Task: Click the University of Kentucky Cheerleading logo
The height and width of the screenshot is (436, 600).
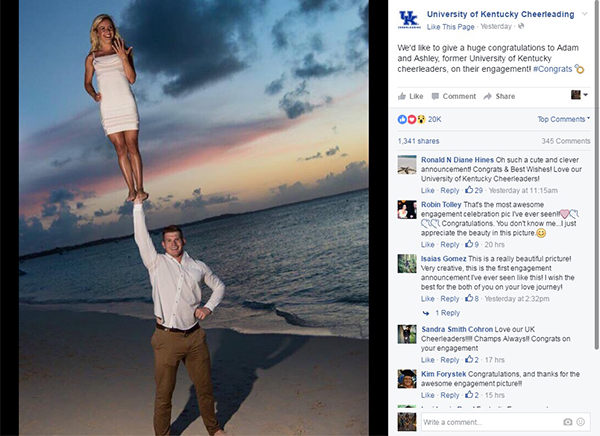Action: coord(408,20)
